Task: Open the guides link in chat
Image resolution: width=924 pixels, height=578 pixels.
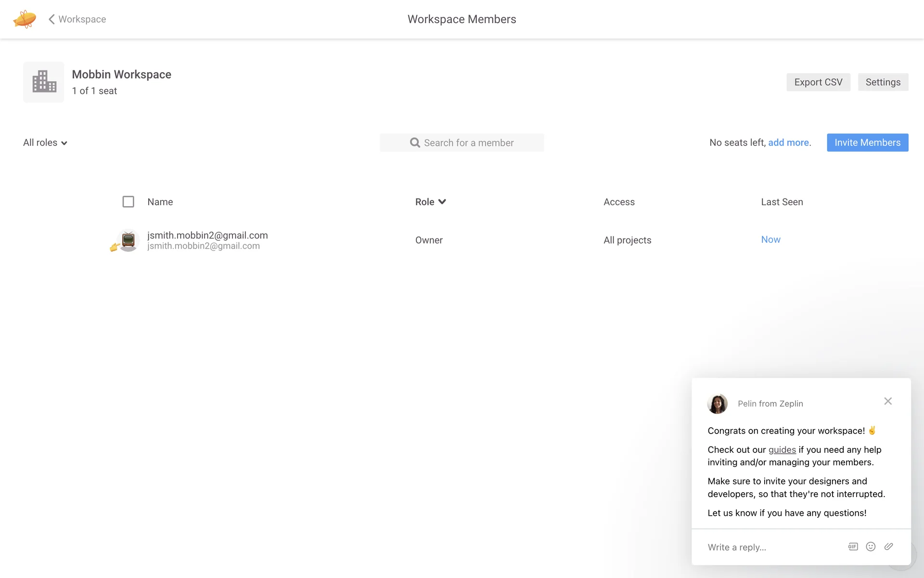Action: [x=782, y=449]
